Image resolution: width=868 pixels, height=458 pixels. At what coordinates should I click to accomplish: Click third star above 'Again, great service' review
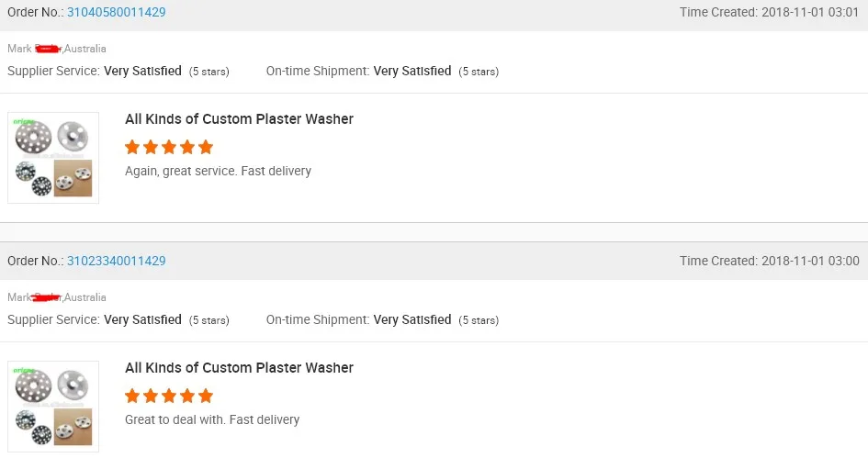click(x=169, y=147)
